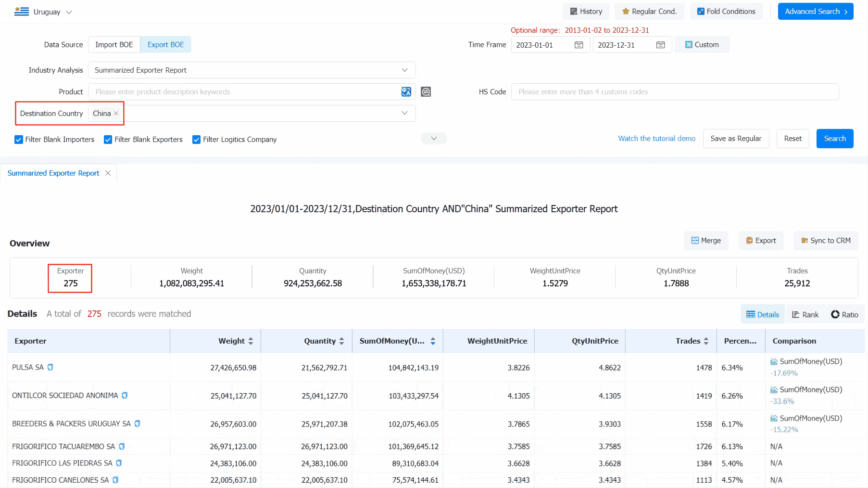
Task: Toggle Filter Blank Exporters checkbox
Action: click(x=108, y=140)
